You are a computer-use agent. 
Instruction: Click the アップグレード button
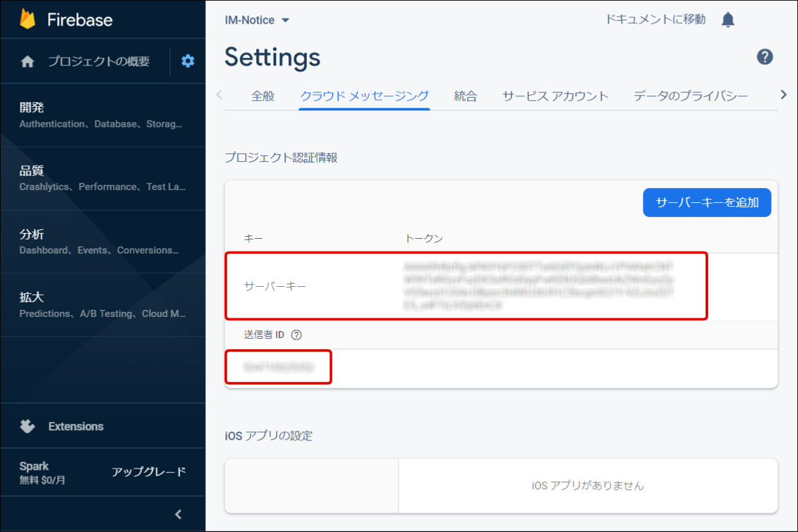(149, 472)
